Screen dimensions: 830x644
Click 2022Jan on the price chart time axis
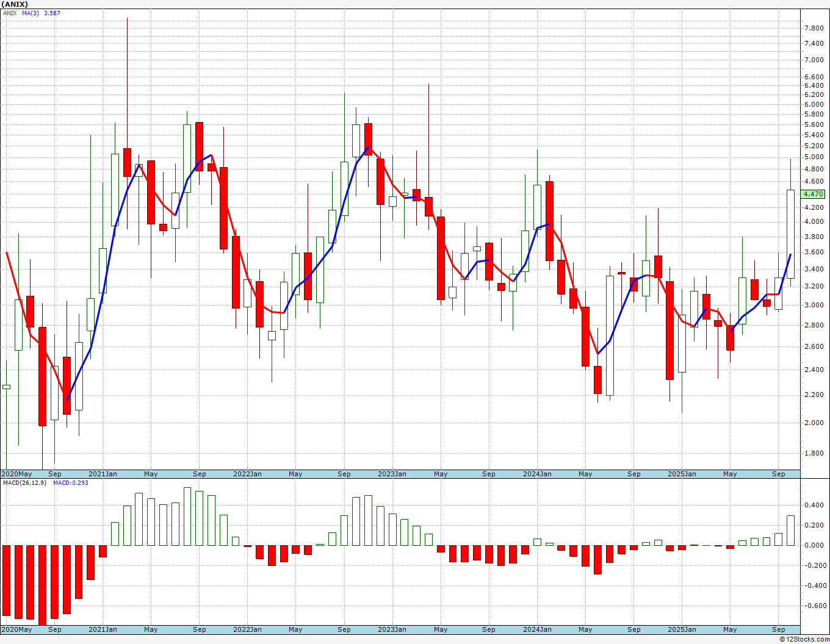[x=248, y=474]
